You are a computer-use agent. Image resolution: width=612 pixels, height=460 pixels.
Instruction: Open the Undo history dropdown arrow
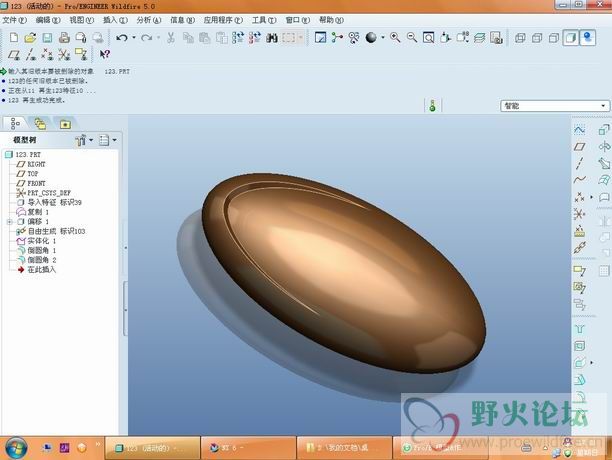pyautogui.click(x=134, y=37)
